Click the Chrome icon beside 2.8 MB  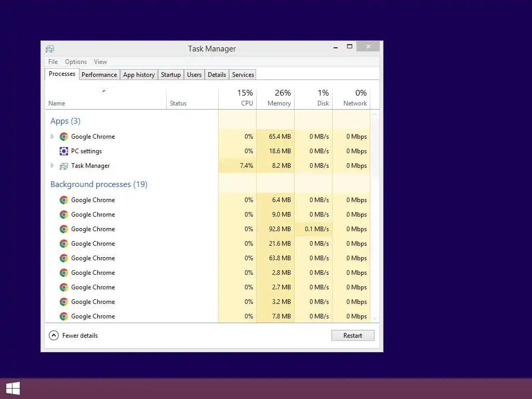[x=63, y=273]
